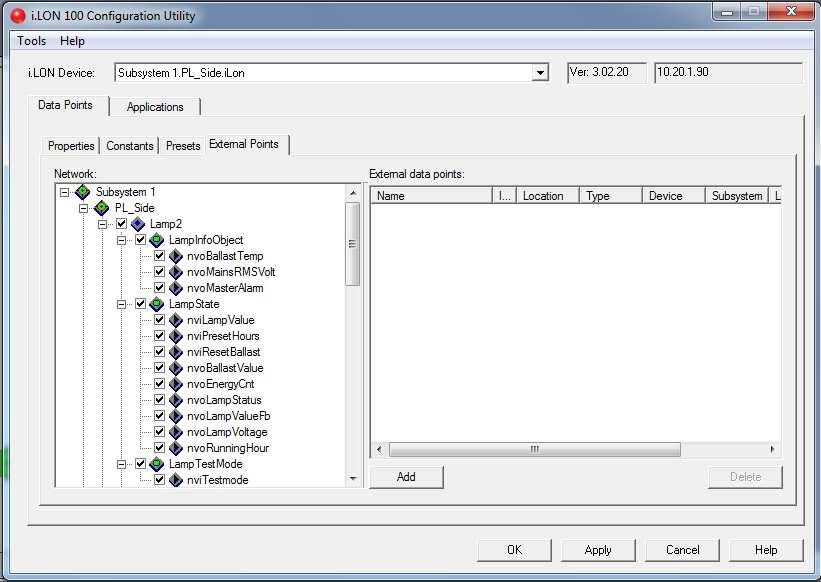Screen dimensions: 821x582
Task: Uncheck the LampTestMode checkbox
Action: (x=140, y=464)
